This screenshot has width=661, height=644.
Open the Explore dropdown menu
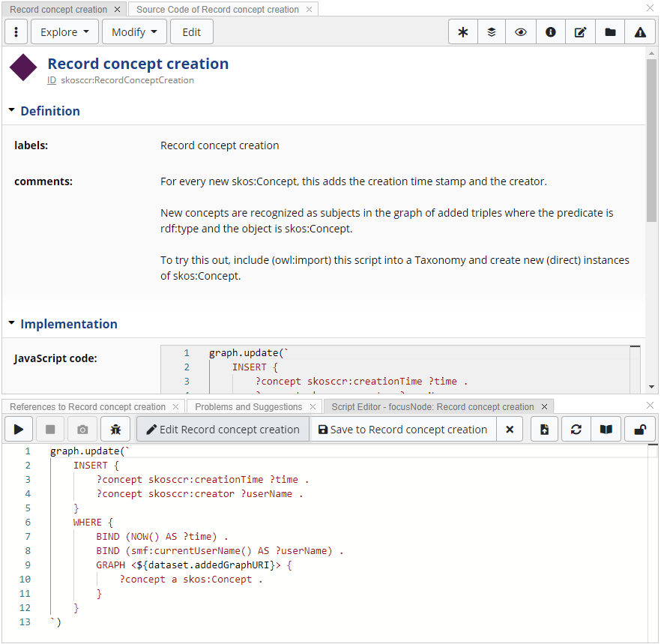tap(64, 31)
